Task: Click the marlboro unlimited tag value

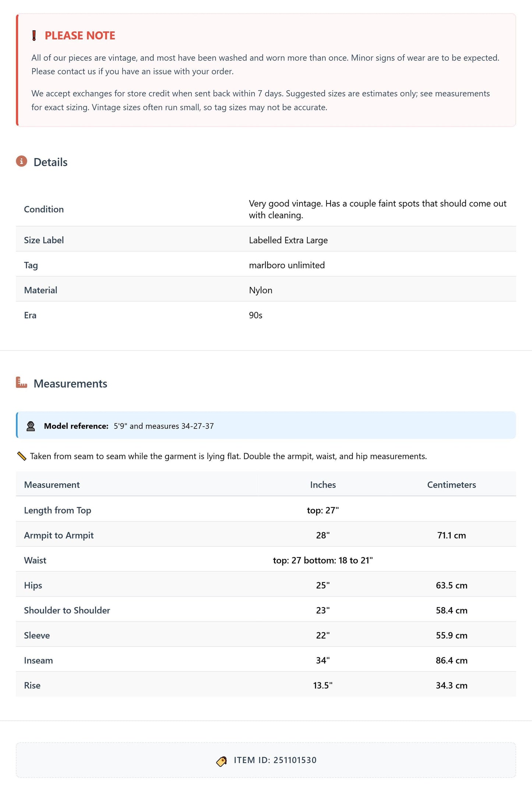Action: tap(287, 265)
